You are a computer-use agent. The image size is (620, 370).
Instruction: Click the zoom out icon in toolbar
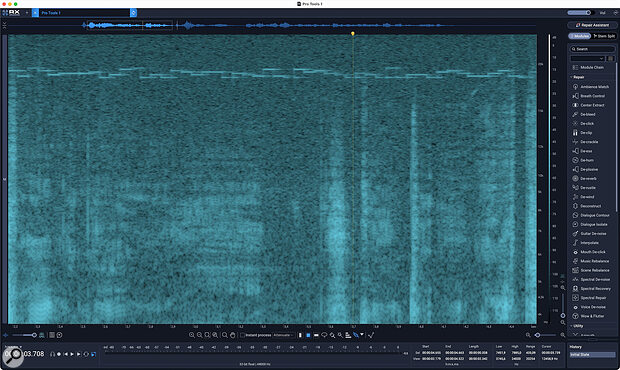199,335
